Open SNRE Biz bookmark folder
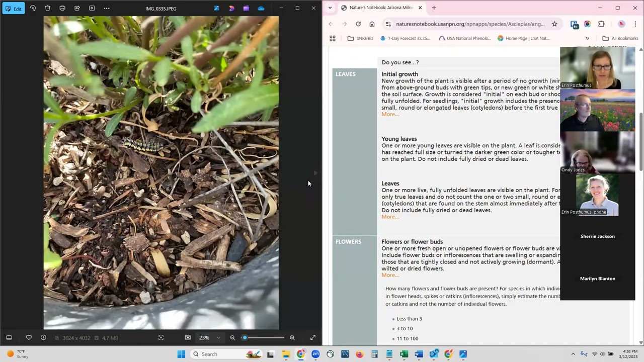The height and width of the screenshot is (362, 644). [x=360, y=38]
